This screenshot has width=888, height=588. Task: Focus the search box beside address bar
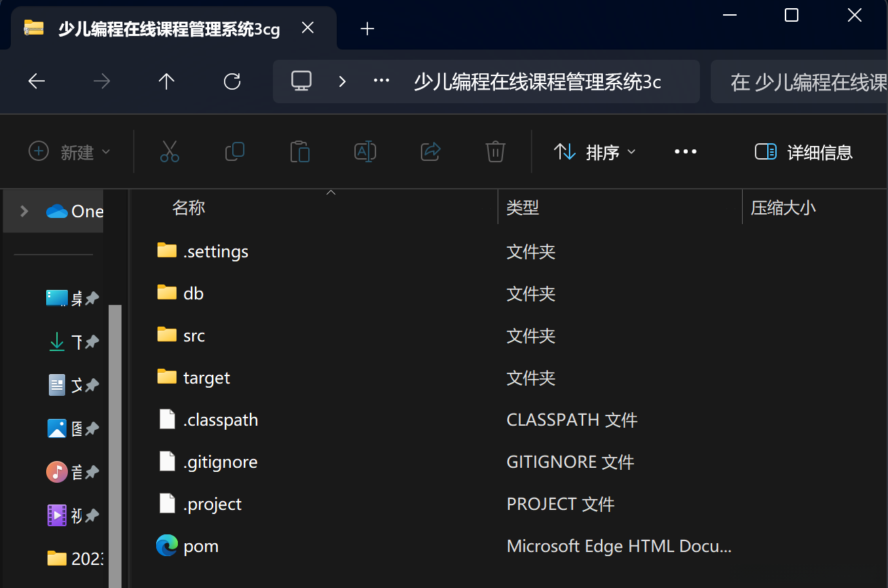point(799,81)
